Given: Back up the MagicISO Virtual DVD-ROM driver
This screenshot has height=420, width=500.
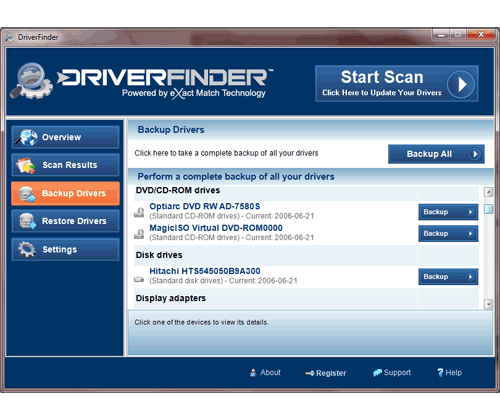Looking at the screenshot, I should [448, 234].
